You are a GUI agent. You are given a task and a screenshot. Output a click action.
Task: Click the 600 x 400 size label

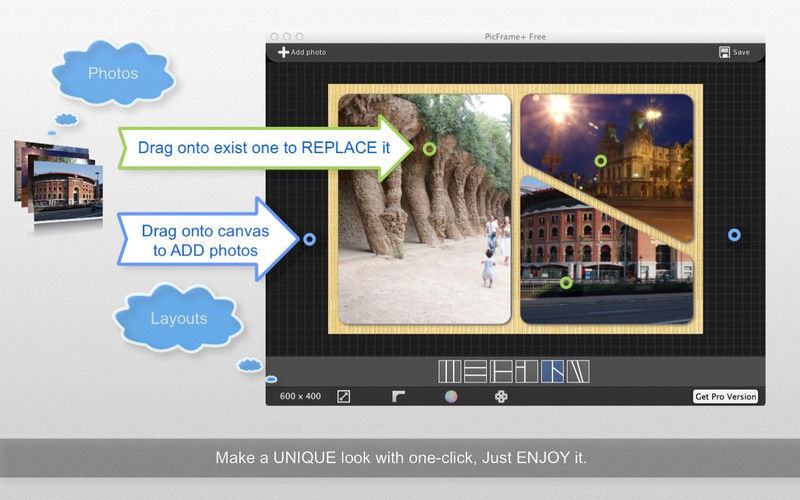tap(300, 397)
